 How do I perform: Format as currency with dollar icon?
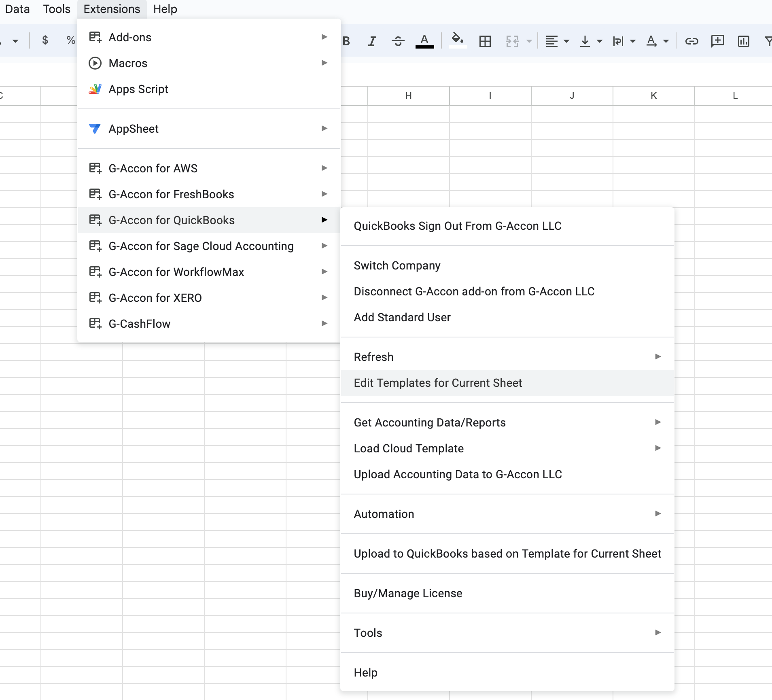tap(45, 40)
